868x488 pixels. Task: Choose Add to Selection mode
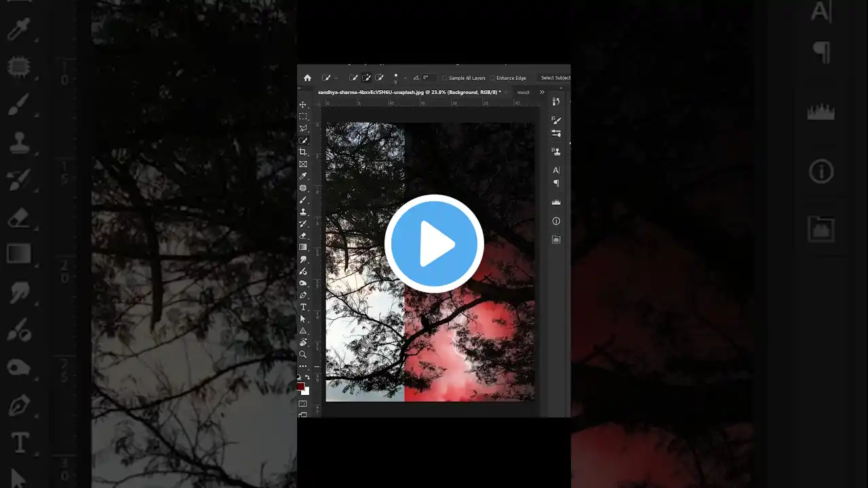coord(366,78)
